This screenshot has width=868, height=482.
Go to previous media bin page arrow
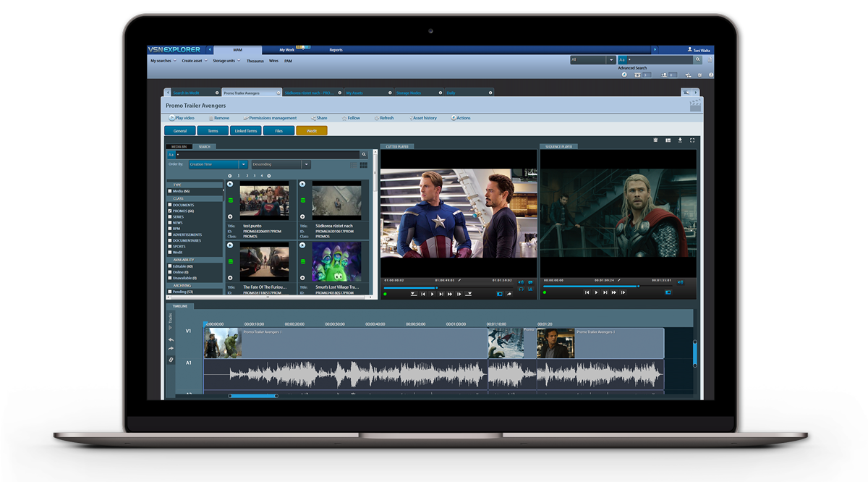(230, 176)
